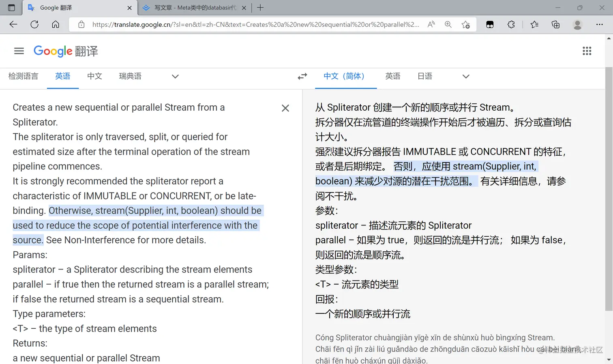The height and width of the screenshot is (364, 613).
Task: Click the translated line '<T> – 流元素的类型'
Action: point(357,285)
